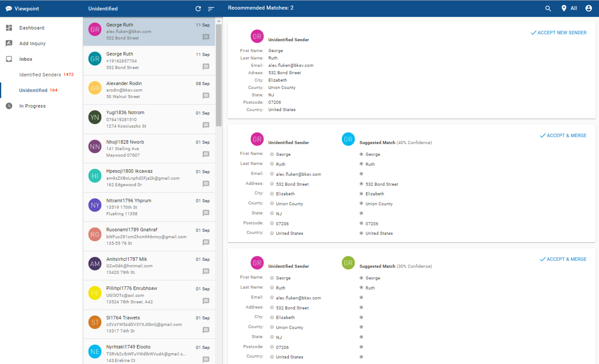Select unidentified sender's email radio in 40% match

click(272, 174)
